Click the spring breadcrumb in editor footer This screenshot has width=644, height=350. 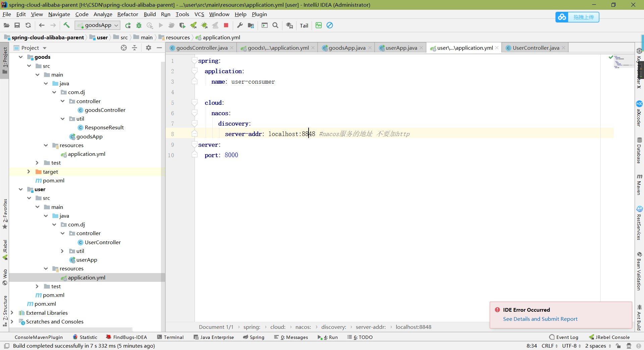[x=252, y=327]
